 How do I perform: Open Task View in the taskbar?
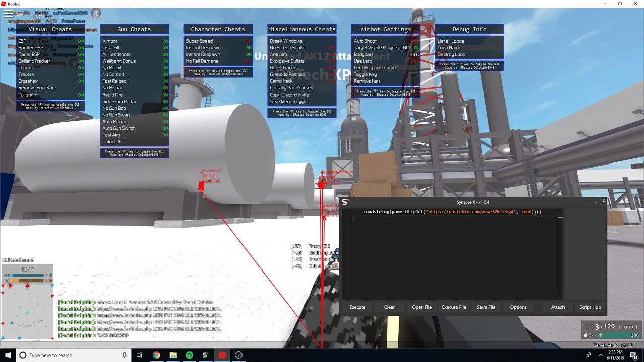(139, 355)
